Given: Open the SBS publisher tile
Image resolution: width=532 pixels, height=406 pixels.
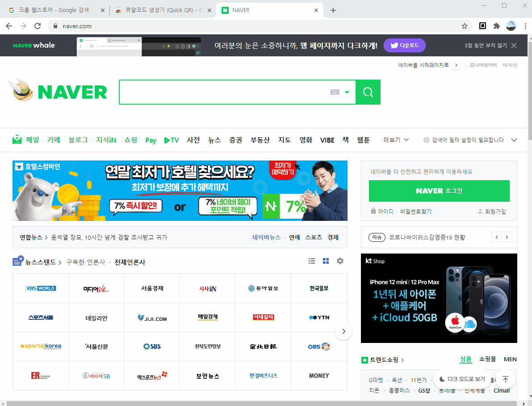Looking at the screenshot, I should click(x=152, y=347).
